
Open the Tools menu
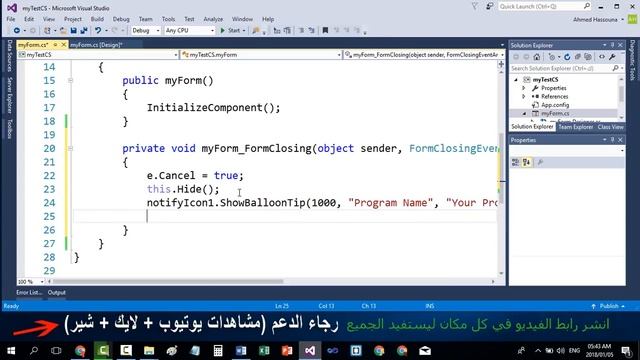pyautogui.click(x=168, y=19)
